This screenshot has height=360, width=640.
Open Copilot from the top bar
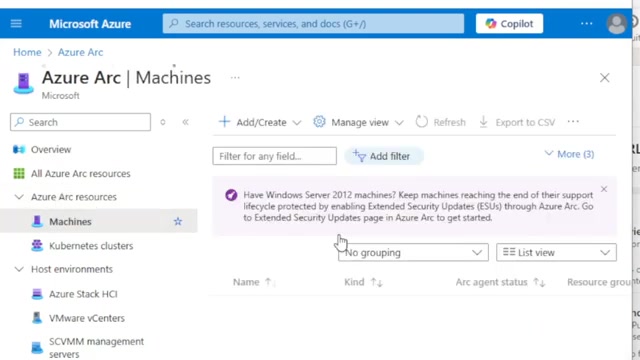point(509,24)
